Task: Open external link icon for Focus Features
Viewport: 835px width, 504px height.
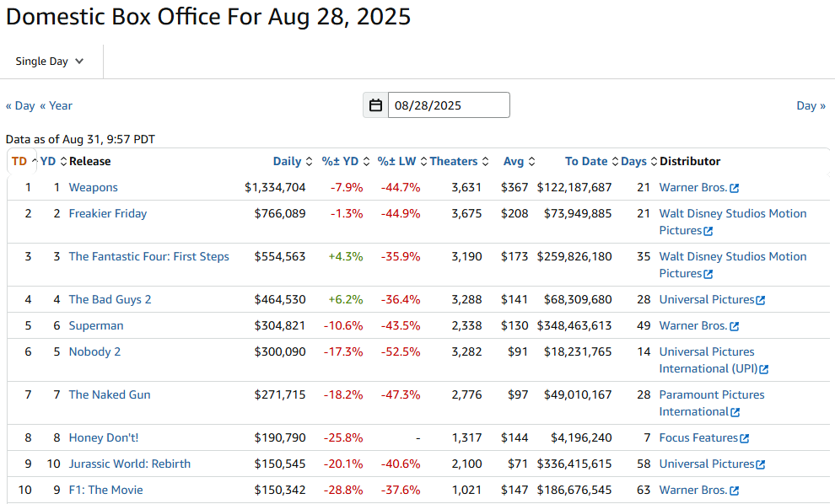Action: (x=745, y=439)
